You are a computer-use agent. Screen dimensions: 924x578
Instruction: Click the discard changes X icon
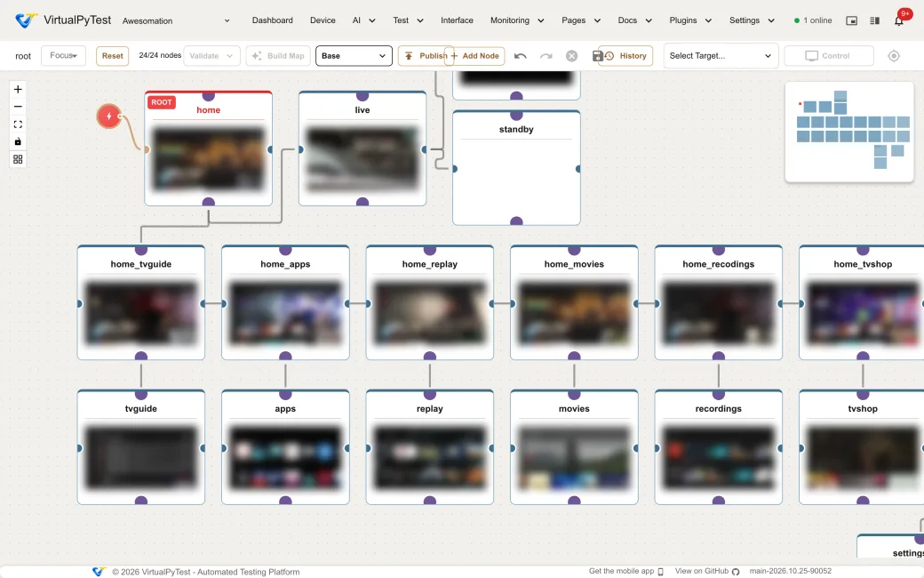(x=571, y=56)
